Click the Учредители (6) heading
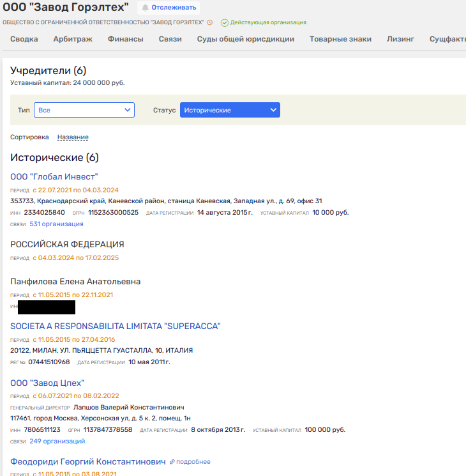466x476 pixels. (x=49, y=70)
